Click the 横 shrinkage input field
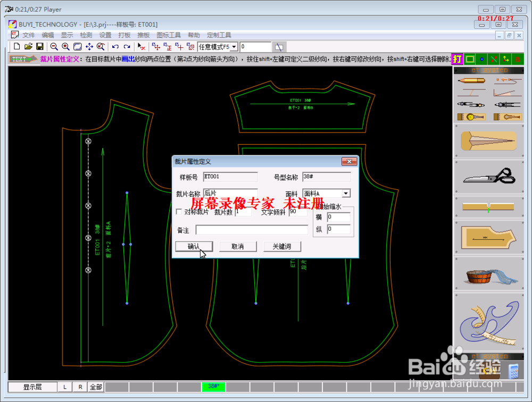 (x=338, y=217)
